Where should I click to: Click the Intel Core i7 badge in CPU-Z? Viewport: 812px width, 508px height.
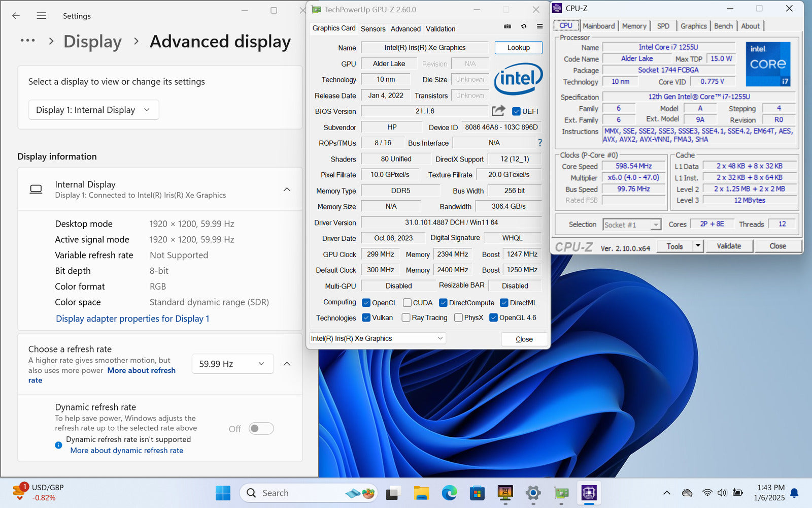point(768,64)
